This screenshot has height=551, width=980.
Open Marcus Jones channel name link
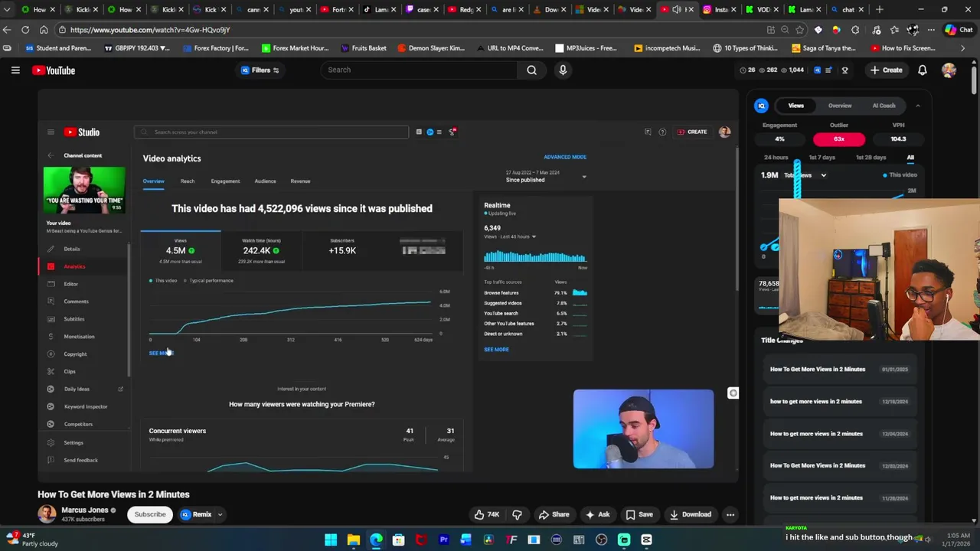coord(85,510)
